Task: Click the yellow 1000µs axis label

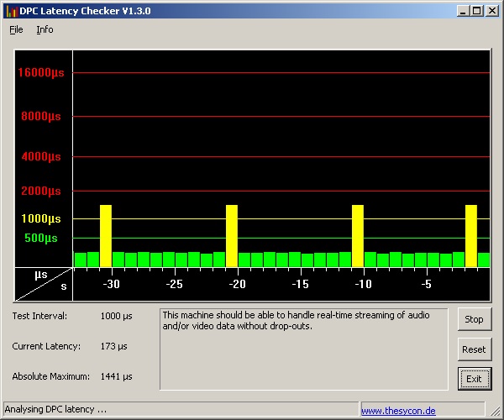Action: coord(41,218)
